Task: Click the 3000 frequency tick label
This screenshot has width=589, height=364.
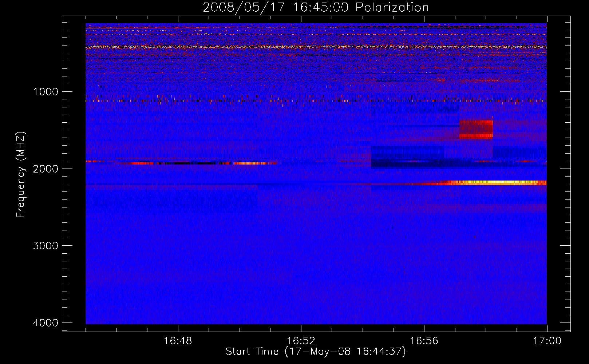Action: pyautogui.click(x=46, y=246)
